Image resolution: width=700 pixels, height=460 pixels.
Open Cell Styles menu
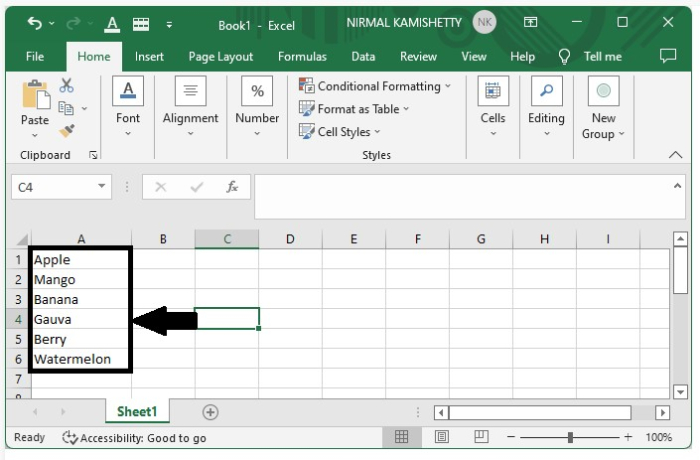[x=339, y=131]
